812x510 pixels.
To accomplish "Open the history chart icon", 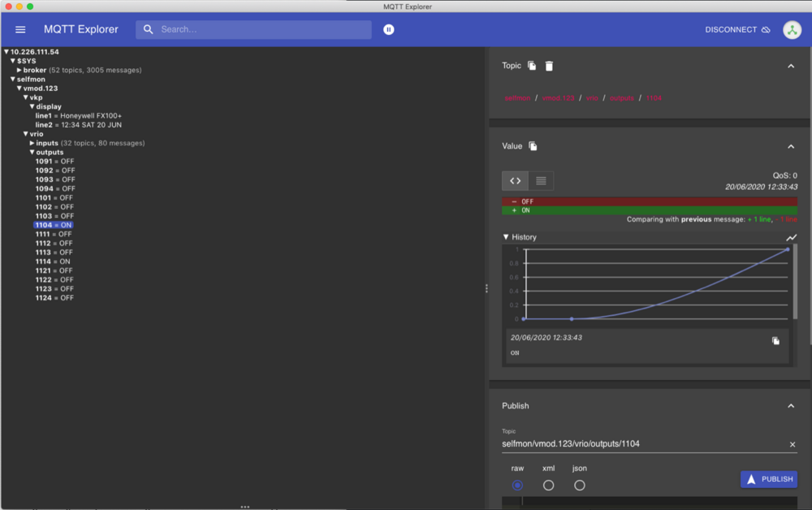I will point(792,237).
